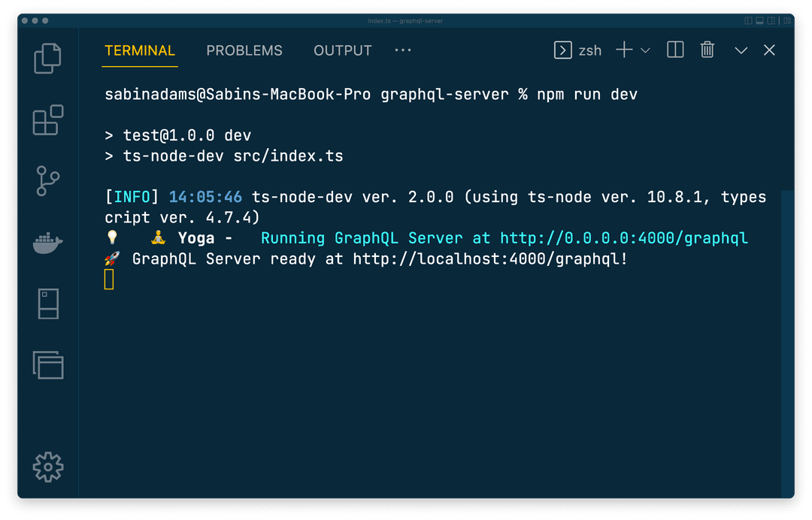Open the Source Control view
The height and width of the screenshot is (520, 812).
(47, 181)
